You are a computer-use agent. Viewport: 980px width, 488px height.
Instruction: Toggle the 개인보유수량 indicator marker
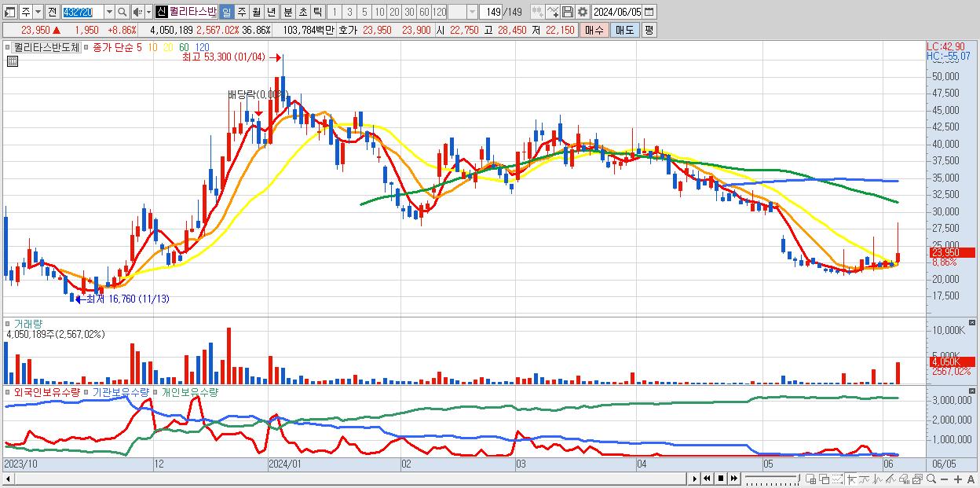156,391
